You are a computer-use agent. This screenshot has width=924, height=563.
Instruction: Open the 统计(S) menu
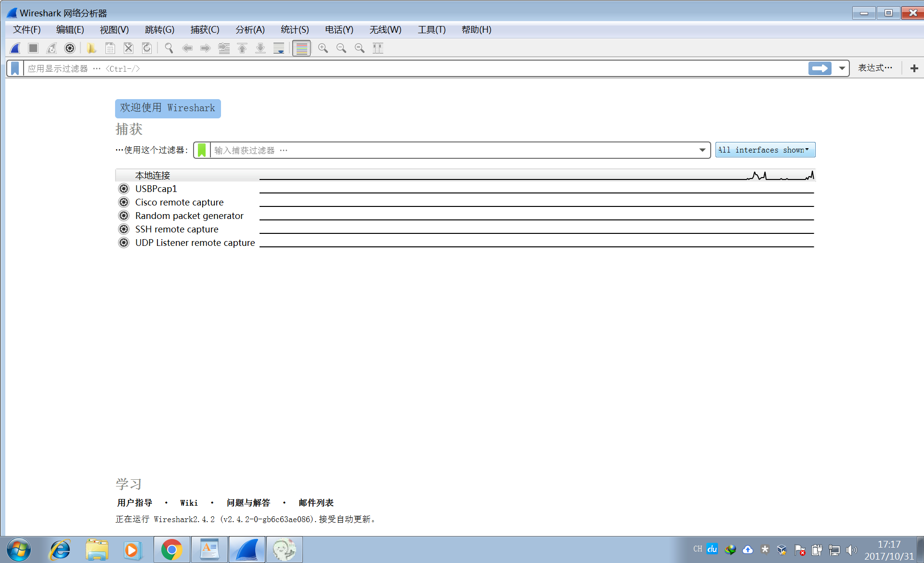pos(295,30)
